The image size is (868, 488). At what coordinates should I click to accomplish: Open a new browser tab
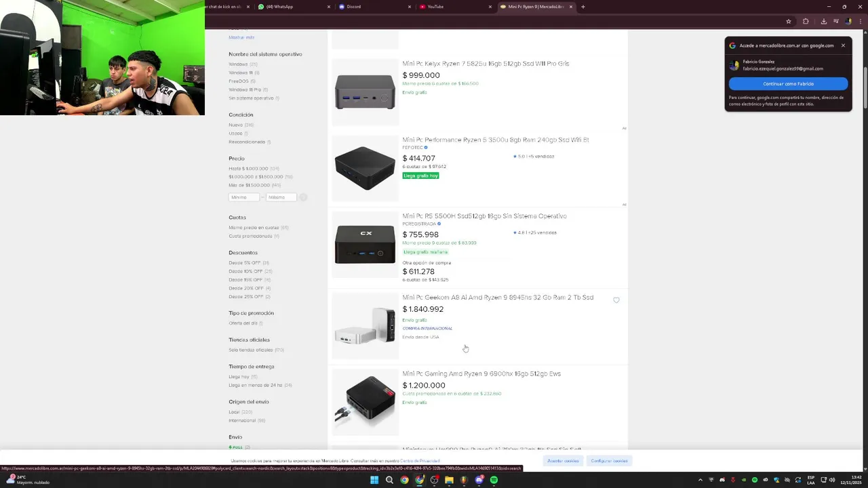tap(583, 7)
